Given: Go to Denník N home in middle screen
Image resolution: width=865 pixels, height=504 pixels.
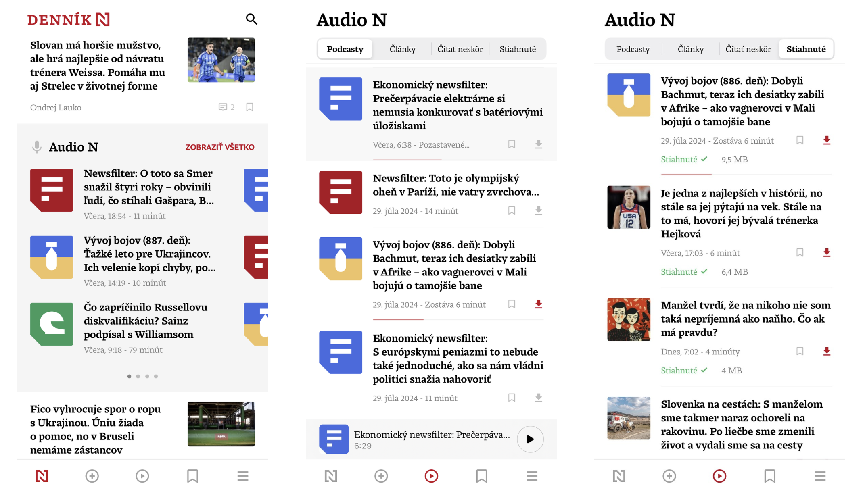Looking at the screenshot, I should coord(330,476).
